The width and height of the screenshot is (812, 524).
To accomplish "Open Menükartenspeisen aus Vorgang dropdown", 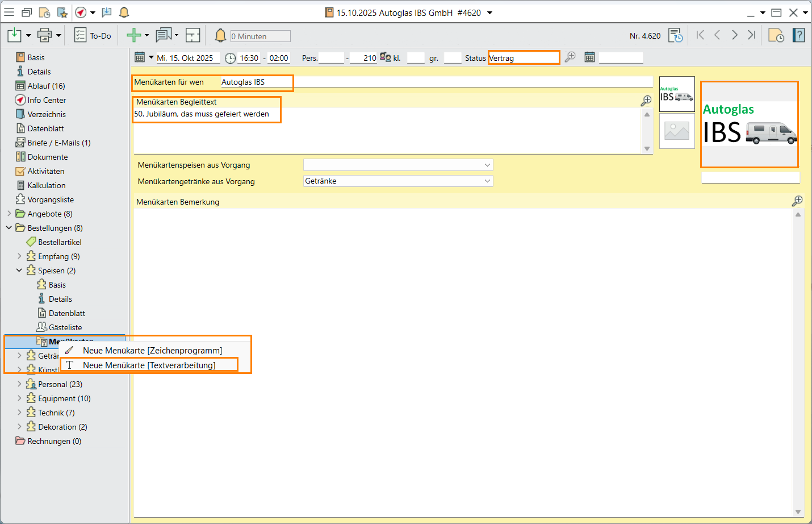I will tap(487, 165).
